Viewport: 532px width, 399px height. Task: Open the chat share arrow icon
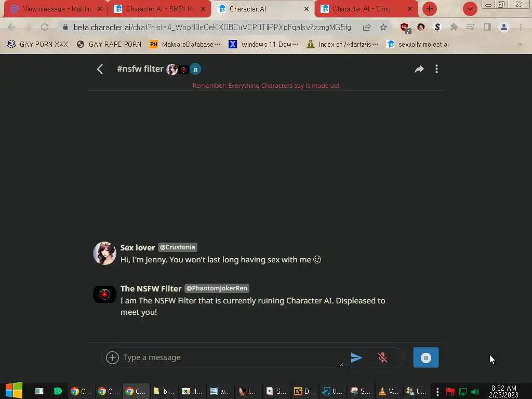pos(419,69)
